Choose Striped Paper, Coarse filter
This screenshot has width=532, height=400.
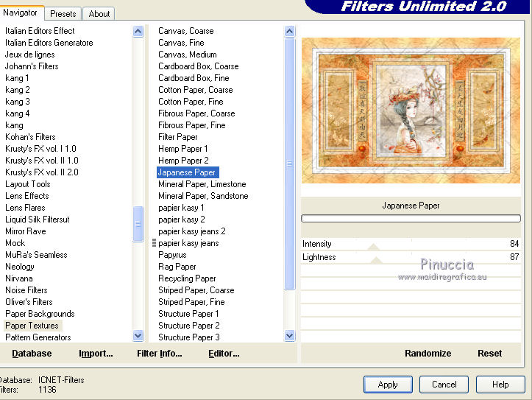[x=196, y=290]
